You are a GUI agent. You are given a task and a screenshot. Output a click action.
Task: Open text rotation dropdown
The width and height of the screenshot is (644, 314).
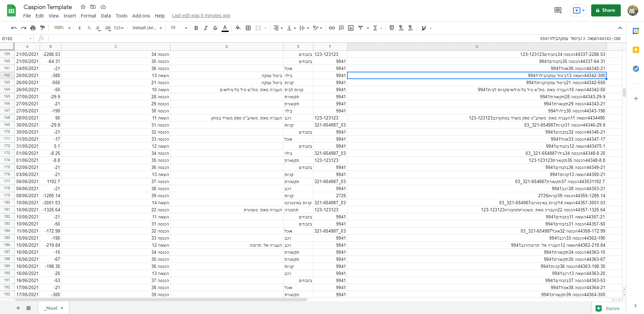(x=317, y=28)
